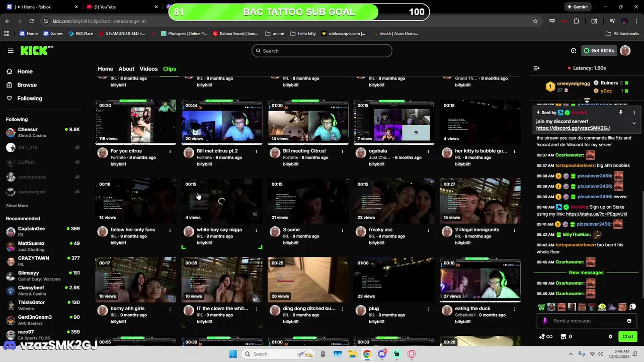The image size is (644, 362).
Task: Open the RBX.Place bookmark
Action: [x=80, y=34]
